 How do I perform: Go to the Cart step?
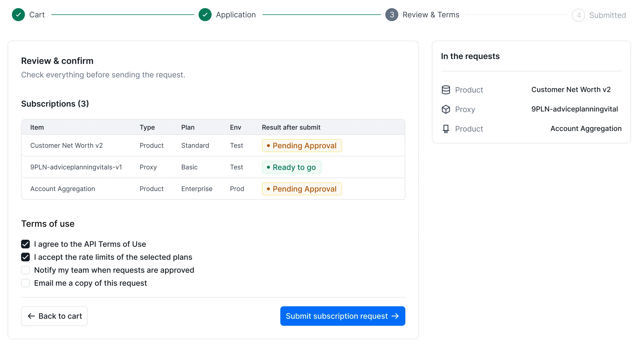[x=37, y=15]
